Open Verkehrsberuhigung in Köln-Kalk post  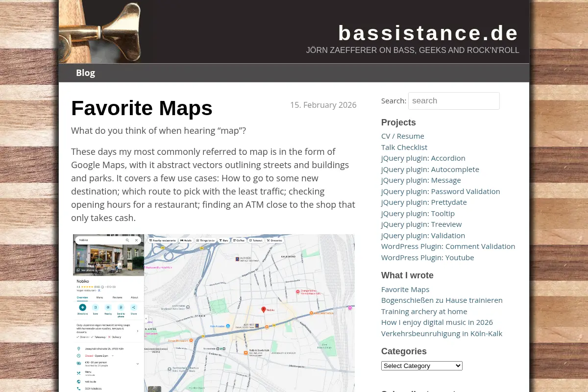pyautogui.click(x=442, y=334)
